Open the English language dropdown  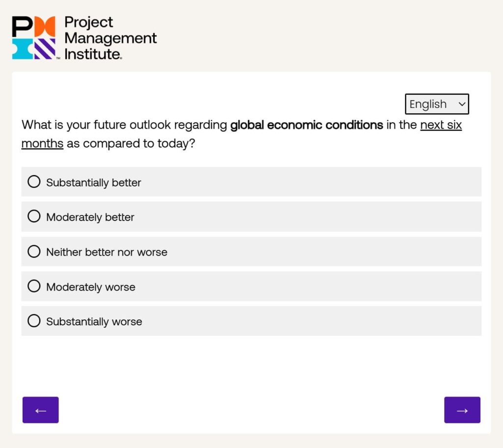(x=436, y=104)
